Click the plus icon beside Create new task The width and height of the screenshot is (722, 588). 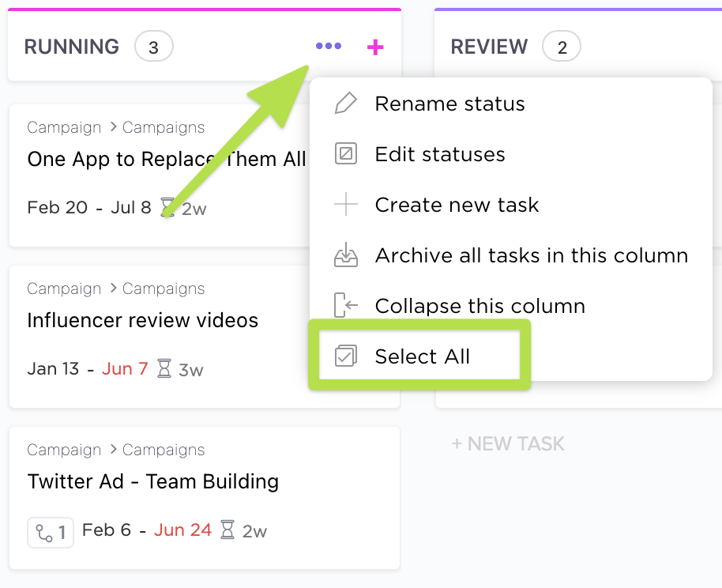click(345, 205)
